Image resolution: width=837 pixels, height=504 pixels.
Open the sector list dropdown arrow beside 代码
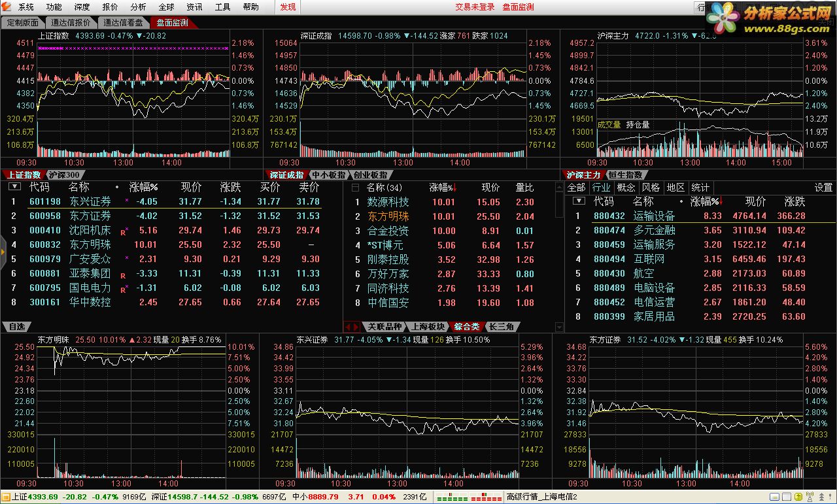coord(579,201)
